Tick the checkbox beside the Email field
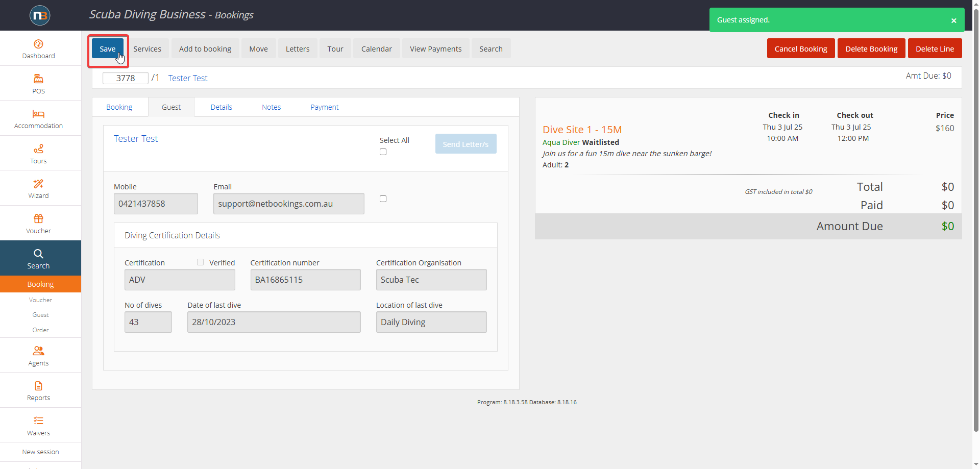Screen dimensions: 980x469 [x=383, y=199]
